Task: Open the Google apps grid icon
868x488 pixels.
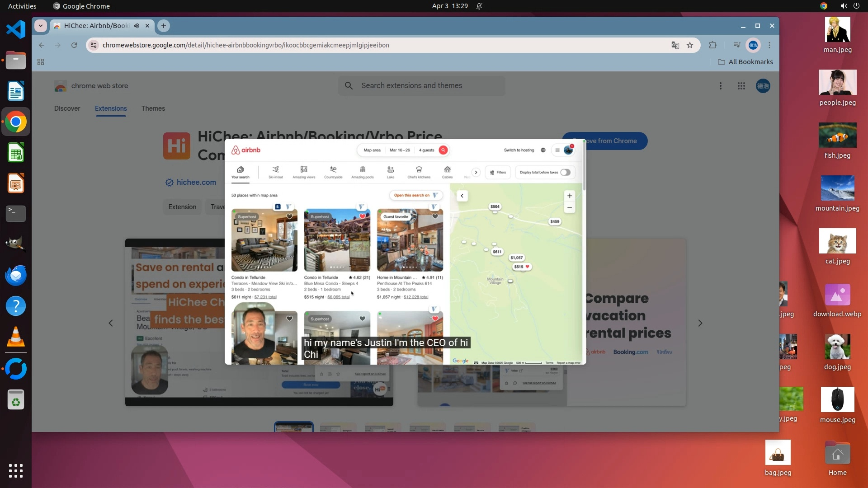Action: [x=741, y=86]
